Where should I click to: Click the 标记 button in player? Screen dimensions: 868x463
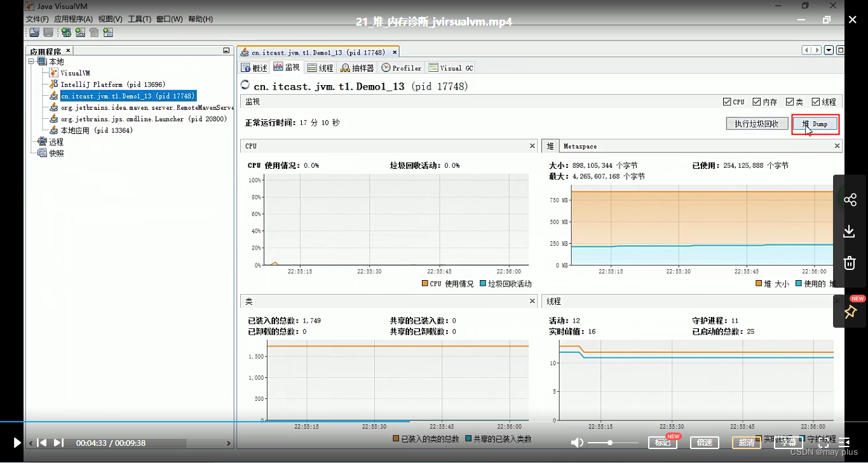coord(663,443)
